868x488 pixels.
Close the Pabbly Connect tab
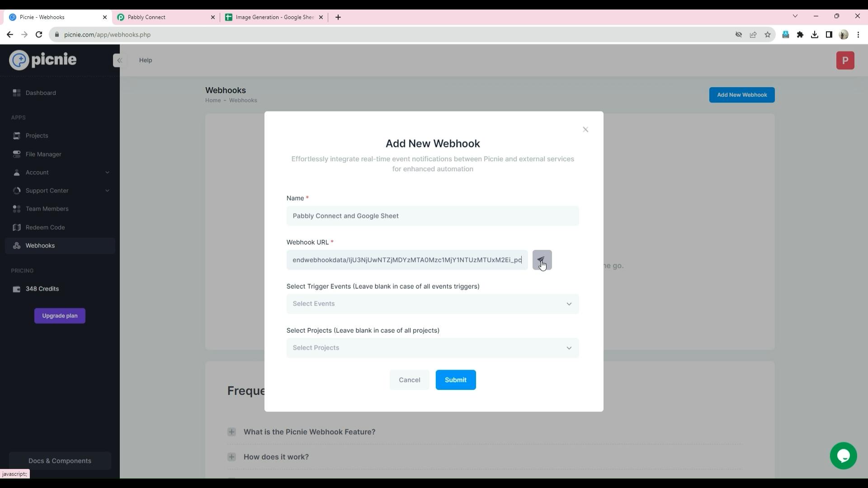click(x=213, y=17)
